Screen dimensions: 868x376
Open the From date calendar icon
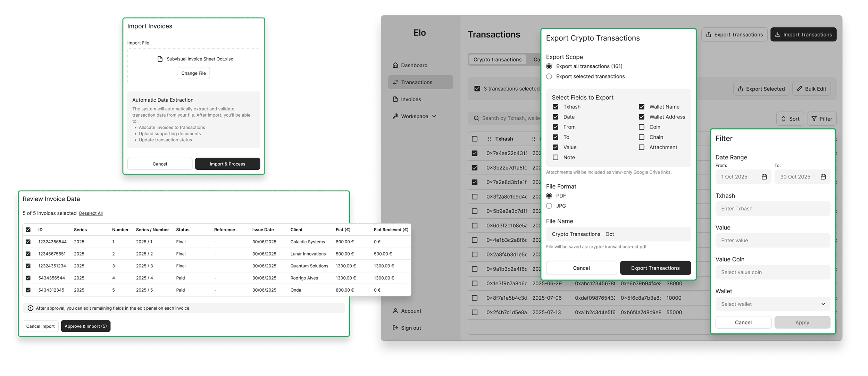[x=764, y=177]
